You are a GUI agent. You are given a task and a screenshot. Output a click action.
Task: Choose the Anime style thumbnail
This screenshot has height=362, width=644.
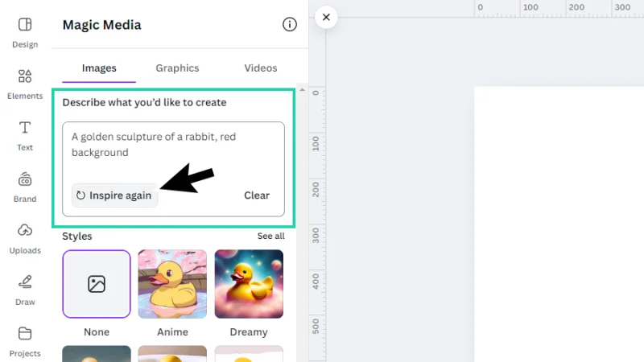pos(172,284)
